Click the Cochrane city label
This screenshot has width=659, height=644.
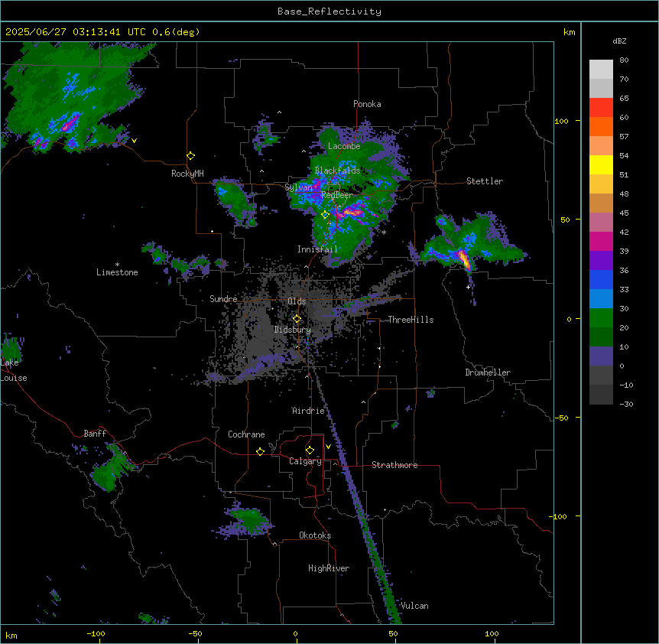[x=246, y=434]
